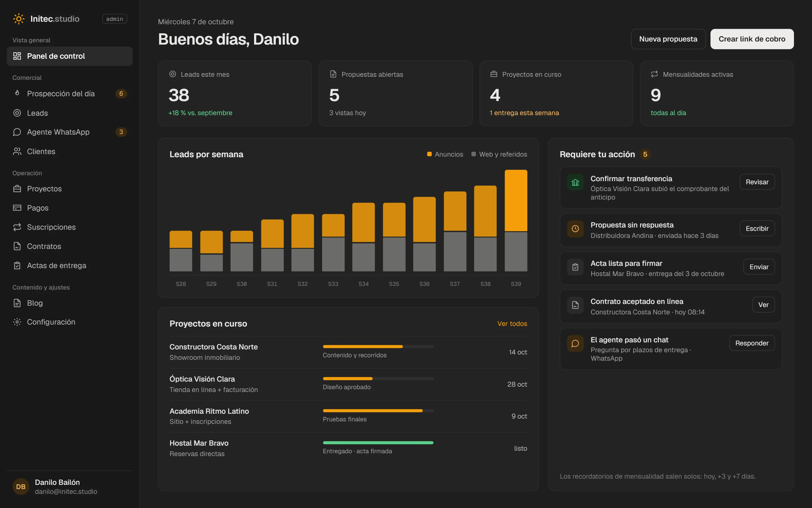Click the DB avatar for Danilo Bailón
The width and height of the screenshot is (812, 508).
point(21,487)
